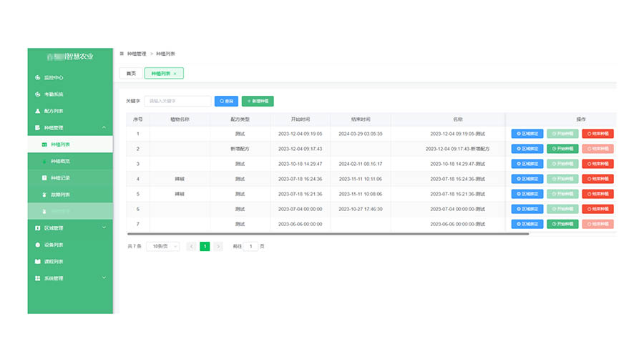Click the 操作 column header
Image resolution: width=644 pixels, height=362 pixels.
click(581, 119)
